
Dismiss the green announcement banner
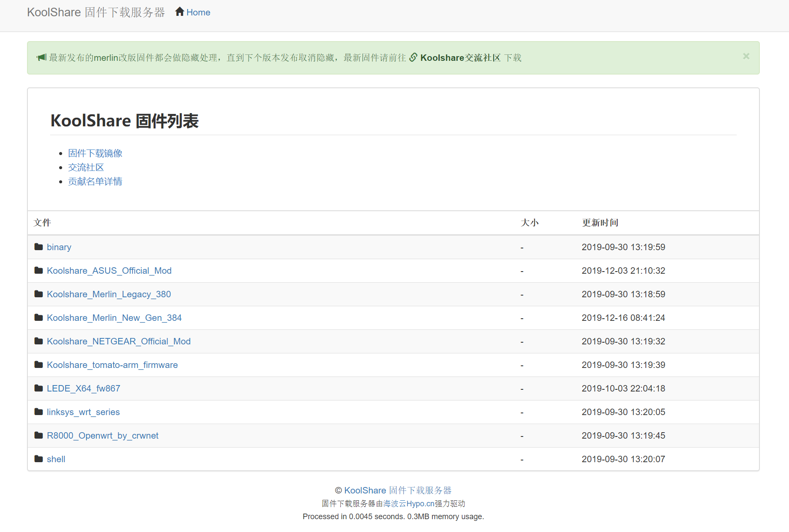click(x=746, y=56)
